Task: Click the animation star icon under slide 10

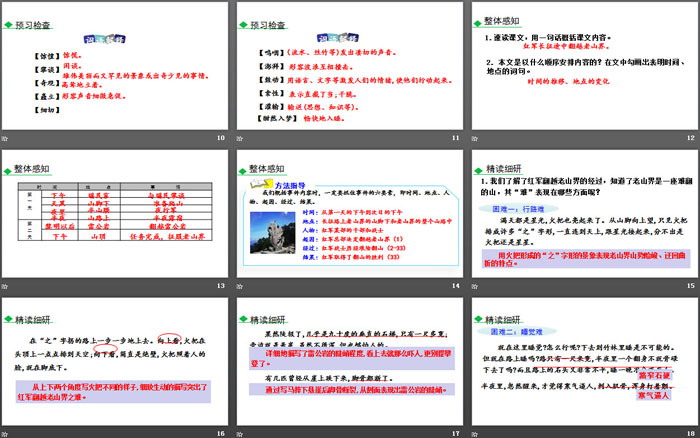Action: point(7,139)
